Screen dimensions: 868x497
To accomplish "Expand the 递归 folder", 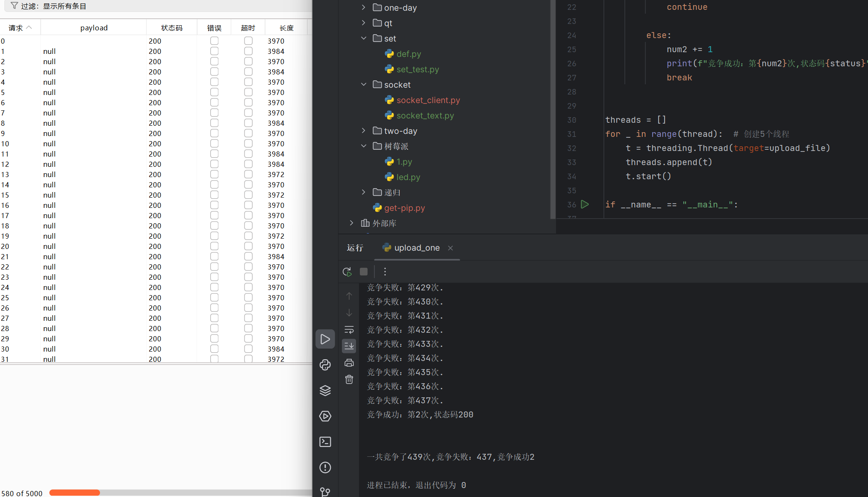I will pos(363,192).
